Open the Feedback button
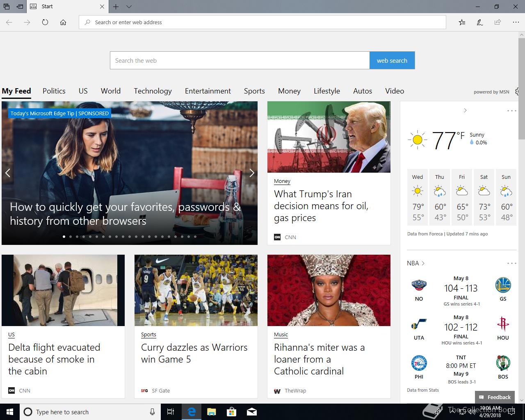This screenshot has width=525, height=420. (495, 397)
